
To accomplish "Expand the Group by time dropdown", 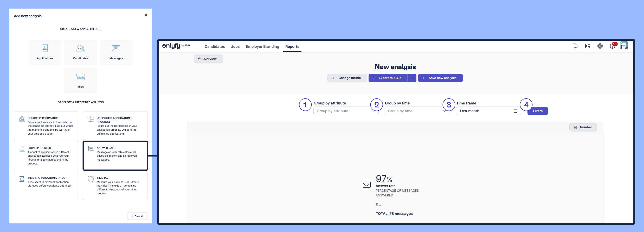I will point(417,111).
